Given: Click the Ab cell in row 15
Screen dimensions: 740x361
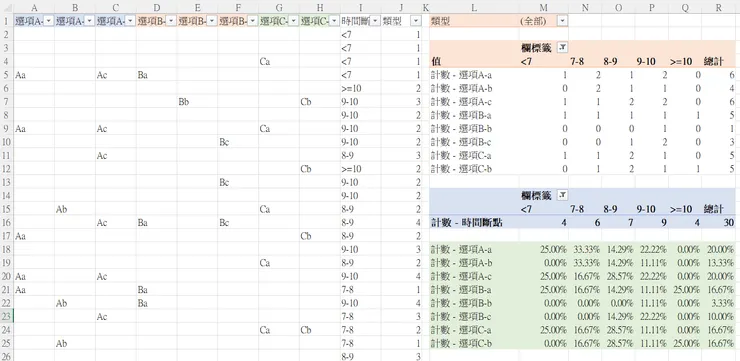Looking at the screenshot, I should point(75,209).
